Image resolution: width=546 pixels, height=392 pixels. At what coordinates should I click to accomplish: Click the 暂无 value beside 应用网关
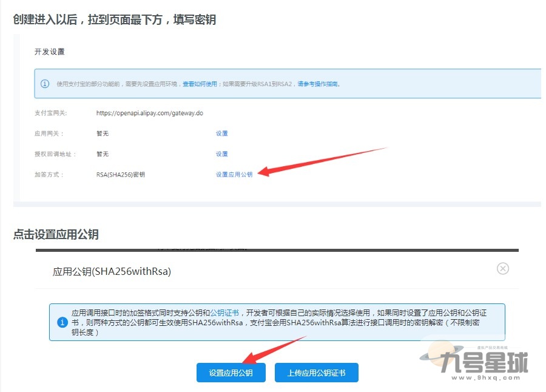pos(102,133)
